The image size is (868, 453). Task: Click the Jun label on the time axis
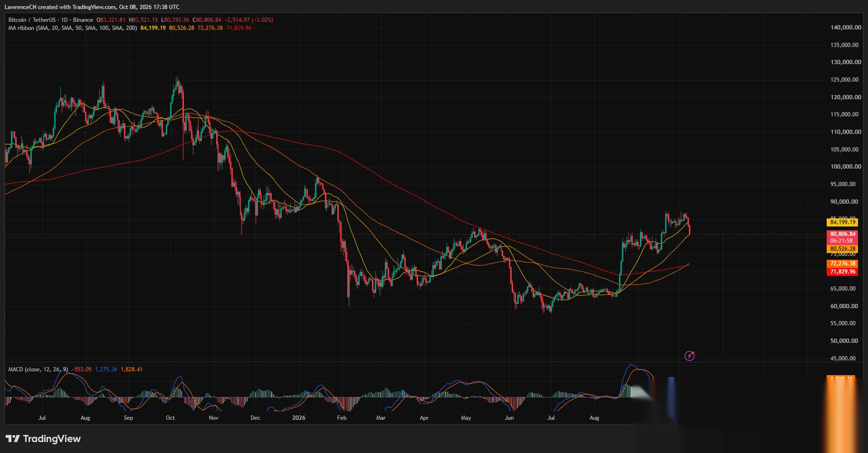click(509, 418)
